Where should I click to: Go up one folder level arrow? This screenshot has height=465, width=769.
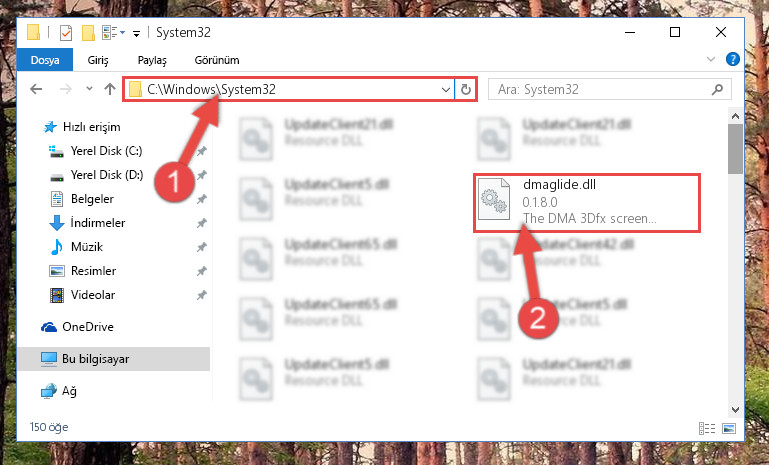click(110, 89)
